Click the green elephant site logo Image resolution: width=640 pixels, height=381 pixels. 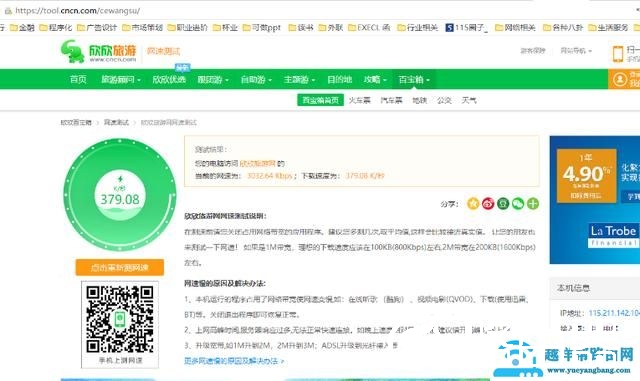[x=72, y=51]
